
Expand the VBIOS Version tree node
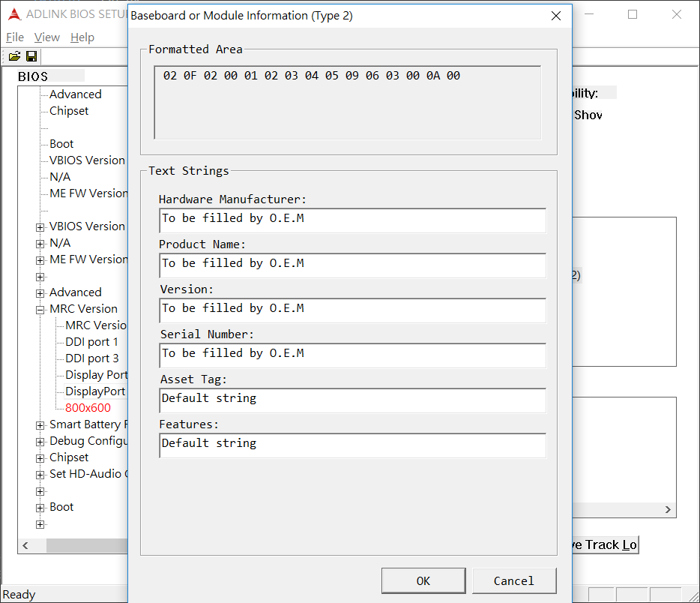click(x=40, y=227)
